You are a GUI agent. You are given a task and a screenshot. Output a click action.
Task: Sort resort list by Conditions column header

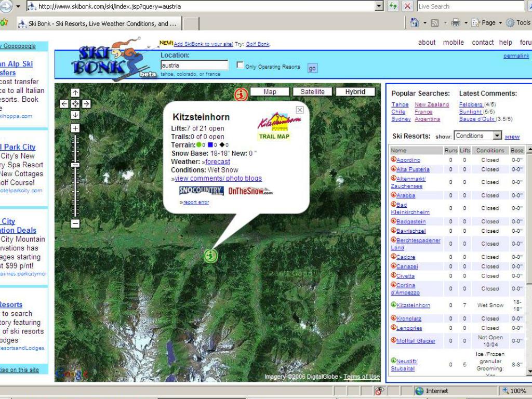click(490, 150)
